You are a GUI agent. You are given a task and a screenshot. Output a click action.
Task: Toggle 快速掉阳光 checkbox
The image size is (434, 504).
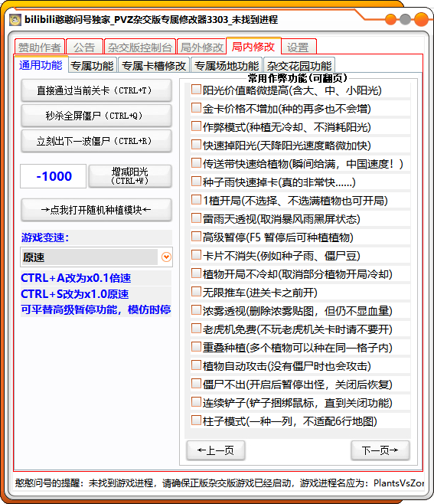point(196,145)
